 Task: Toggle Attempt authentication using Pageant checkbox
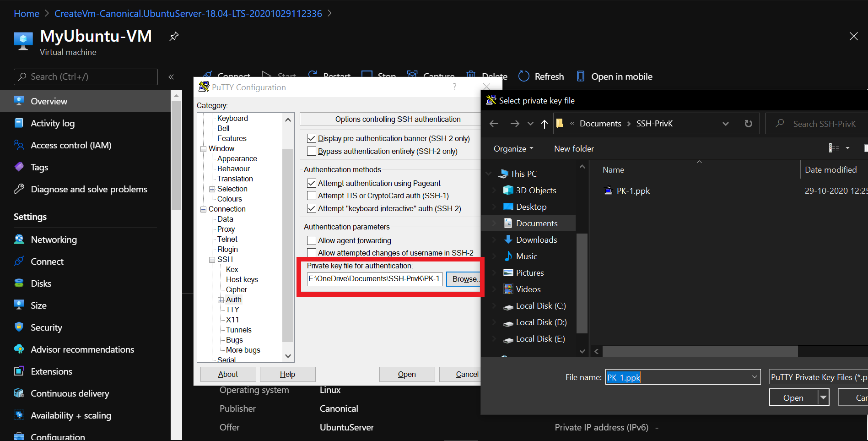[x=312, y=183]
